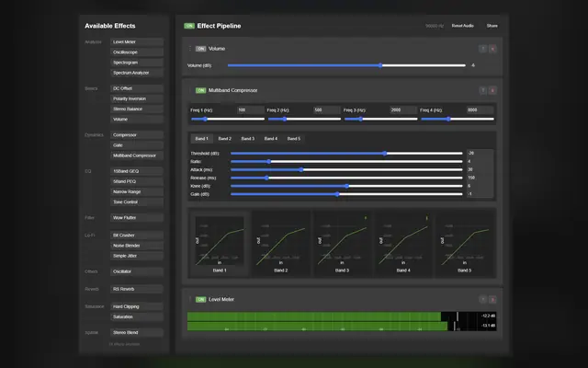
Task: Add the Simple Jitter effect
Action: click(137, 256)
